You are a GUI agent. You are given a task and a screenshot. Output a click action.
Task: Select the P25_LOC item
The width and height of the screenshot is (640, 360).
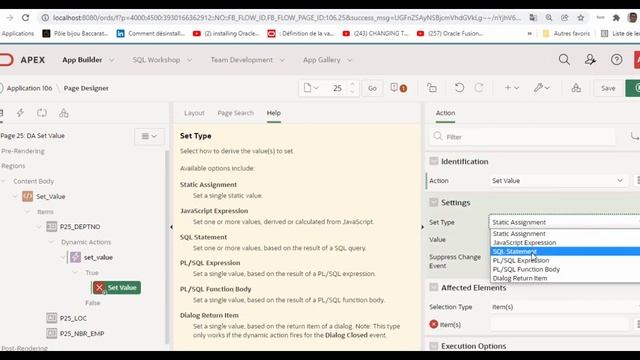point(73,318)
